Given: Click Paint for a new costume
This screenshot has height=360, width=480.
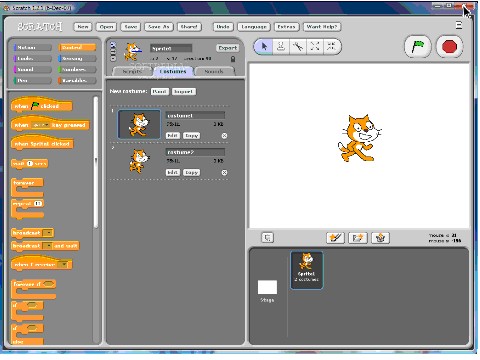Looking at the screenshot, I should [x=160, y=91].
